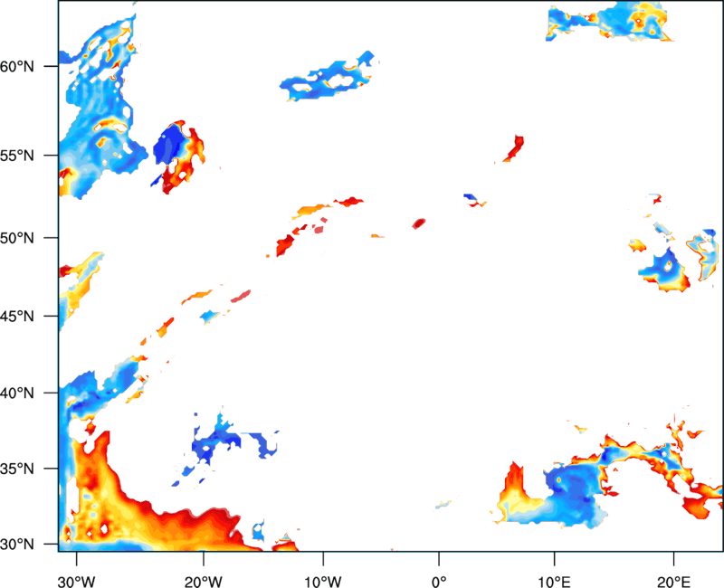
Task: Click the 10°E longitude label
Action: click(x=555, y=582)
